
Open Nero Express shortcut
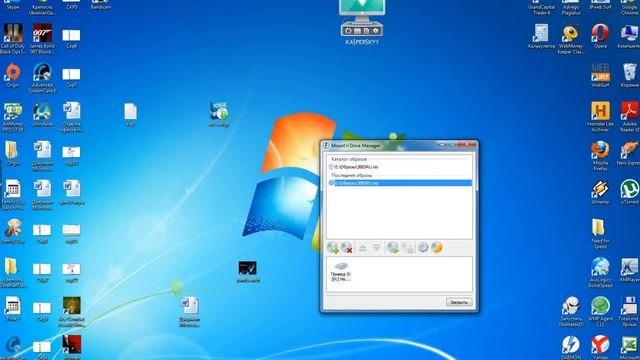[x=629, y=153]
